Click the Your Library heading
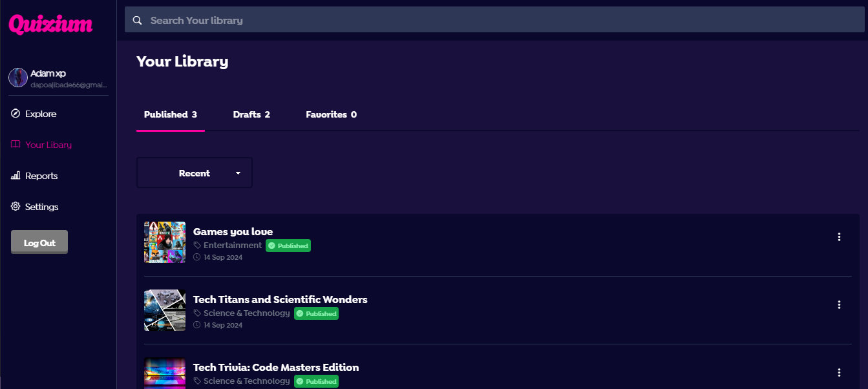868x389 pixels. coord(182,62)
